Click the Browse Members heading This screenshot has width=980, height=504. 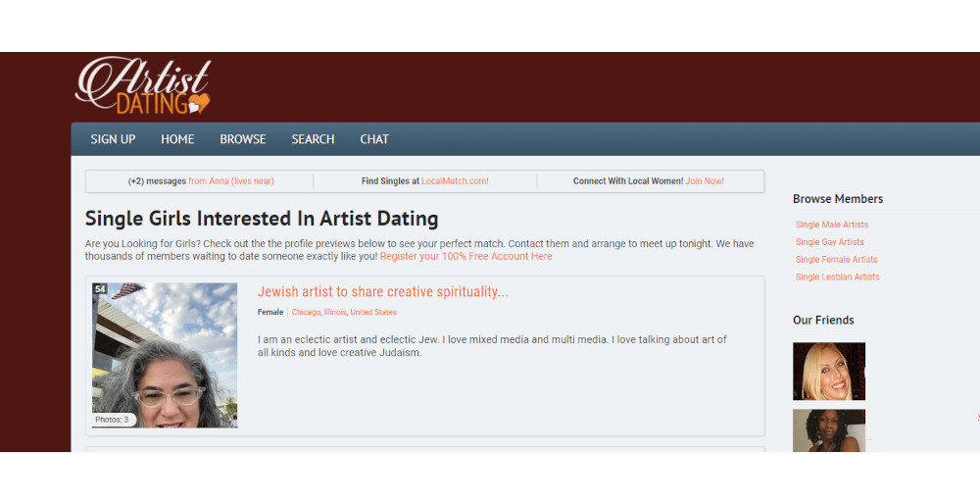click(x=838, y=199)
